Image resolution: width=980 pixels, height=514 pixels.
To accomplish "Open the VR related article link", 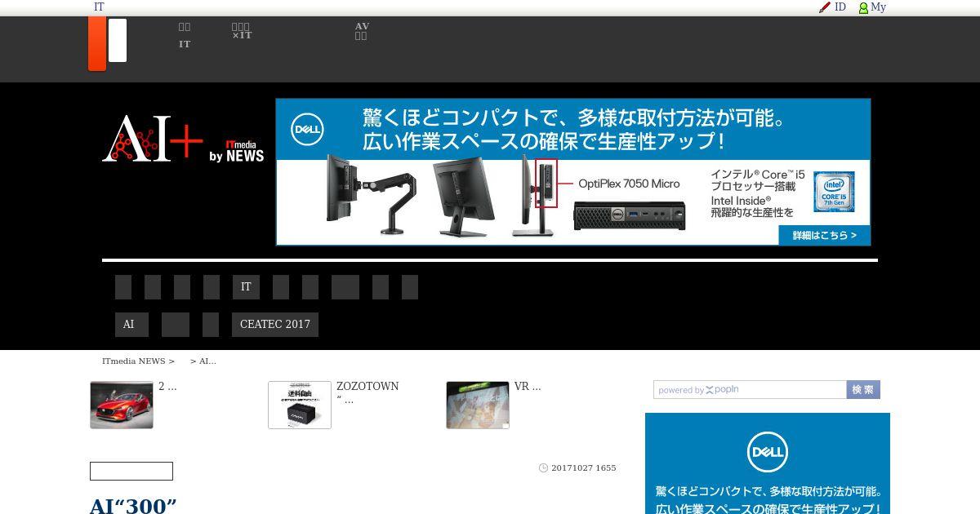I will [x=528, y=387].
